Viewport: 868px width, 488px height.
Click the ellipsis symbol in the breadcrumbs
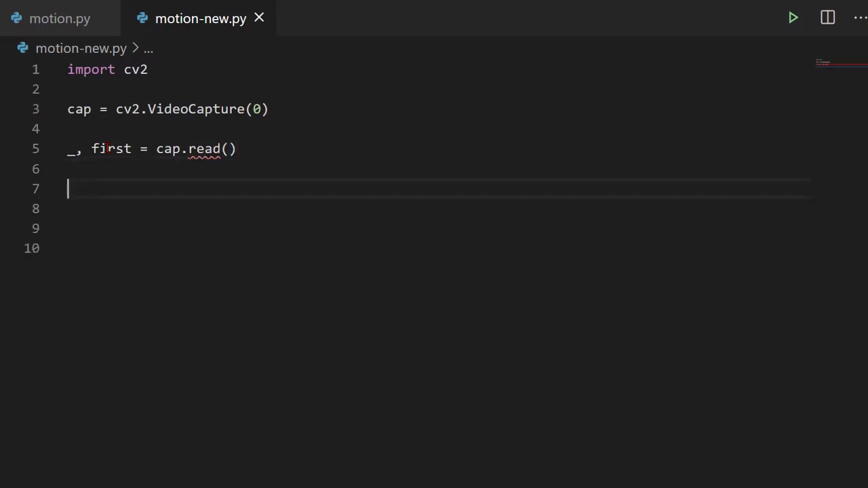tap(148, 48)
